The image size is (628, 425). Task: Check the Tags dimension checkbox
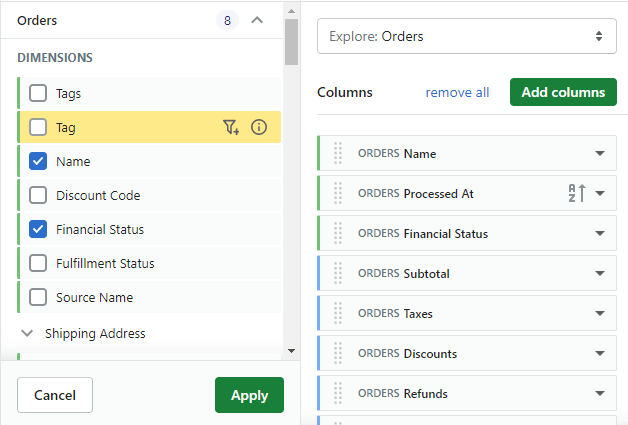38,93
